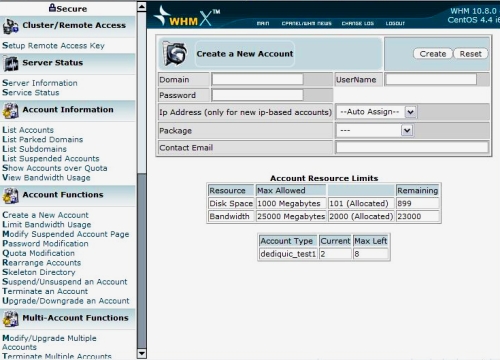Screen dimensions: 500x360
Task: Click Logout in the top bar
Action: pos(395,23)
